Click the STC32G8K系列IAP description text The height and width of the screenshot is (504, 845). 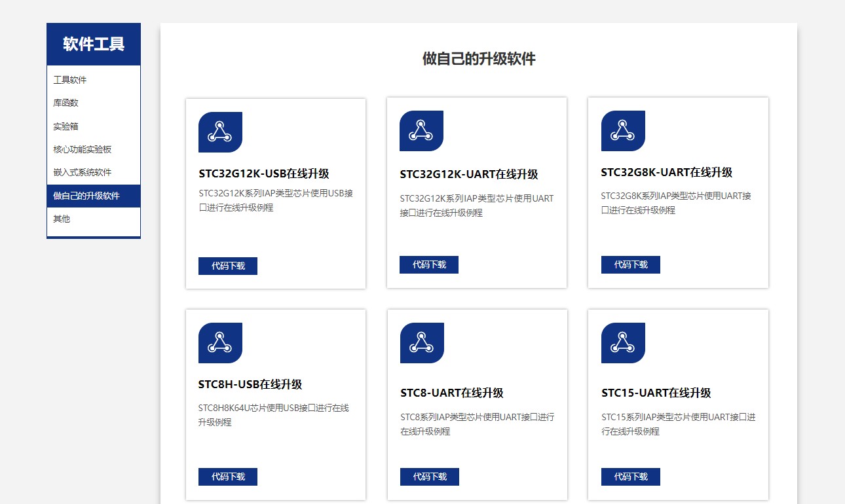(x=676, y=203)
